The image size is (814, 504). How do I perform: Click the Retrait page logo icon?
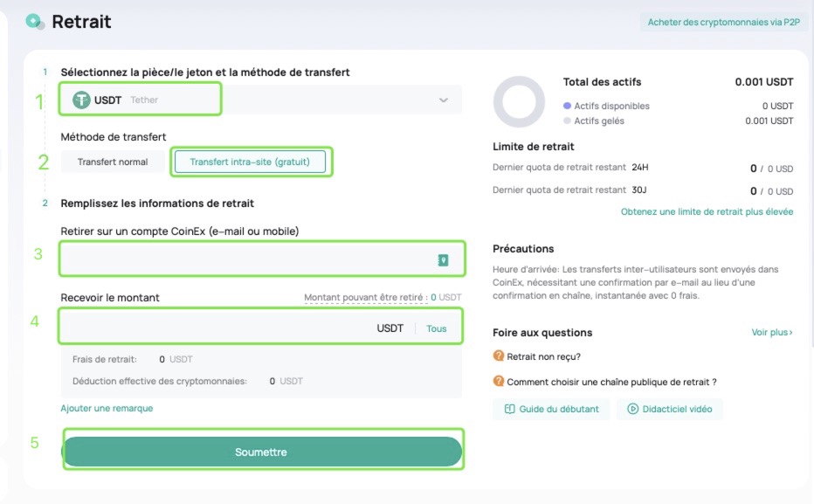click(35, 22)
